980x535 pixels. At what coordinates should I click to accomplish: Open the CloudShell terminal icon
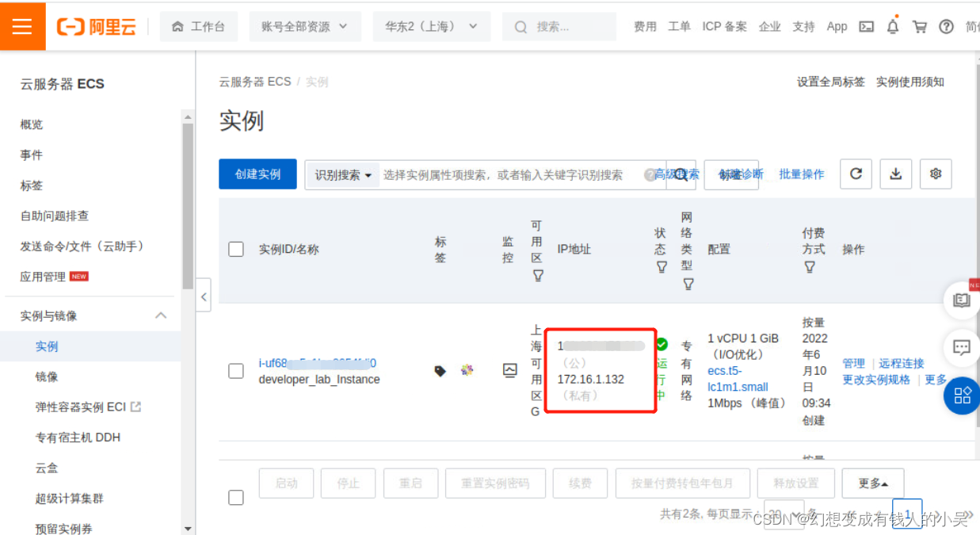point(866,26)
